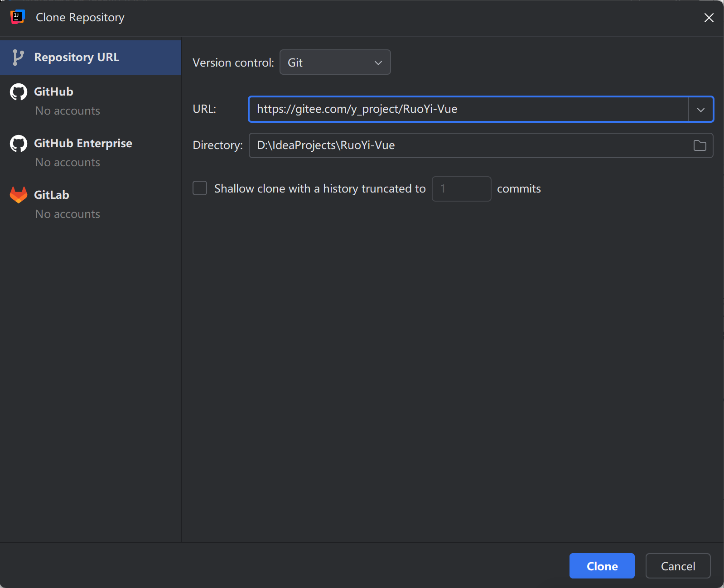Click the GitLab fox icon
This screenshot has width=724, height=588.
click(19, 195)
